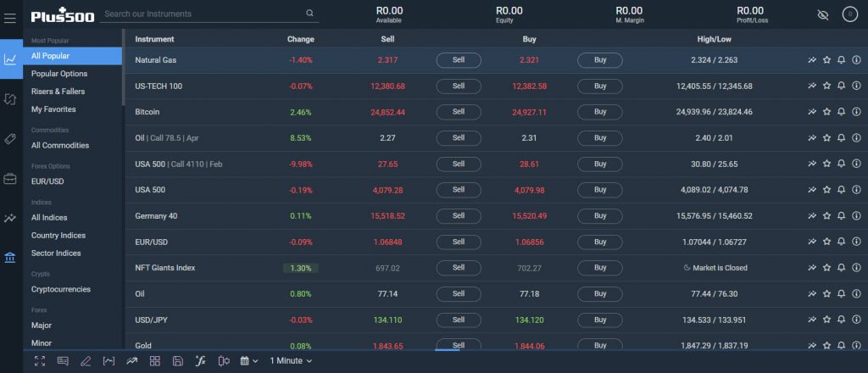
Task: Open the Trade chart sidebar icon
Action: click(10, 59)
